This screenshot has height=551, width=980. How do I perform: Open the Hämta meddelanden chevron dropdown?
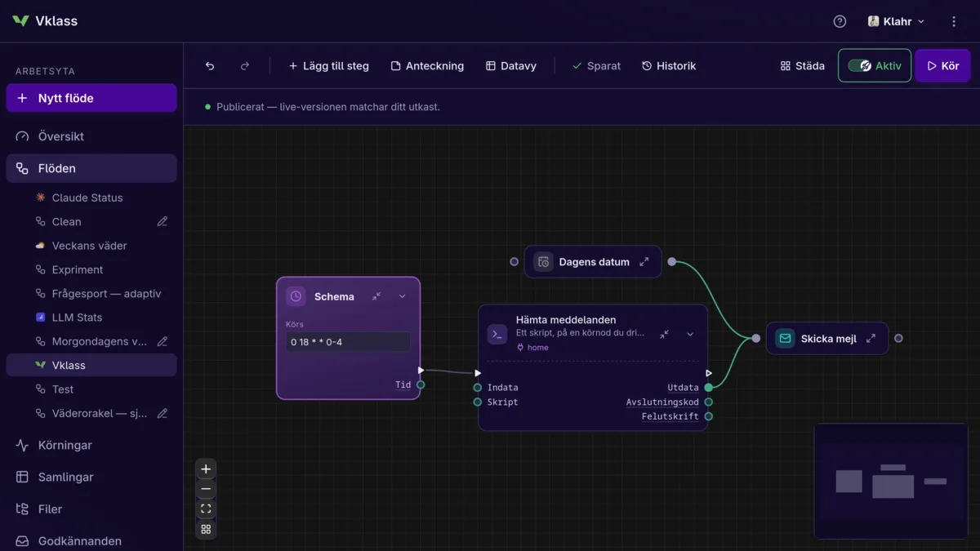point(690,334)
